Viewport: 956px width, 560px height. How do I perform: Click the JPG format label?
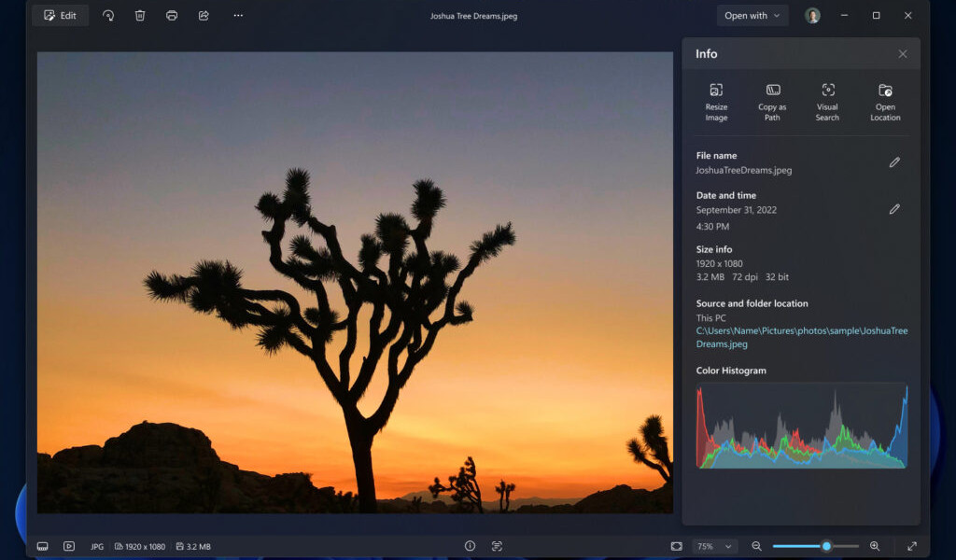pos(97,547)
